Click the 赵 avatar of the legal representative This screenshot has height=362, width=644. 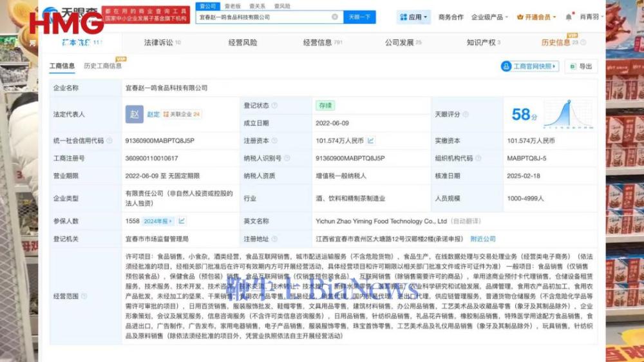pos(134,114)
